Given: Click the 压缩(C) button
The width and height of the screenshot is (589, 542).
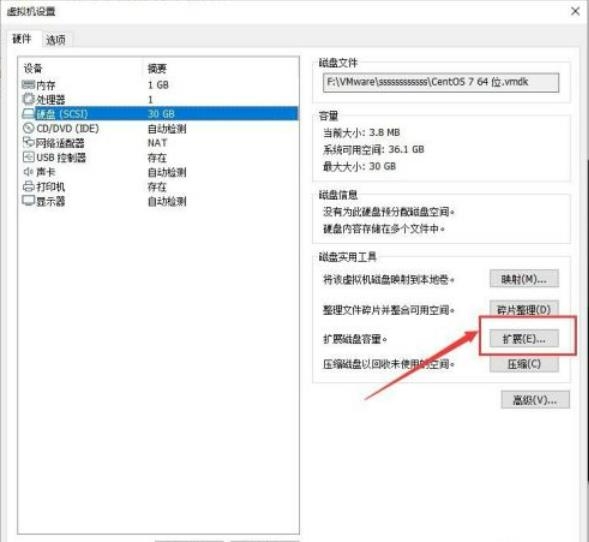Looking at the screenshot, I should [524, 364].
